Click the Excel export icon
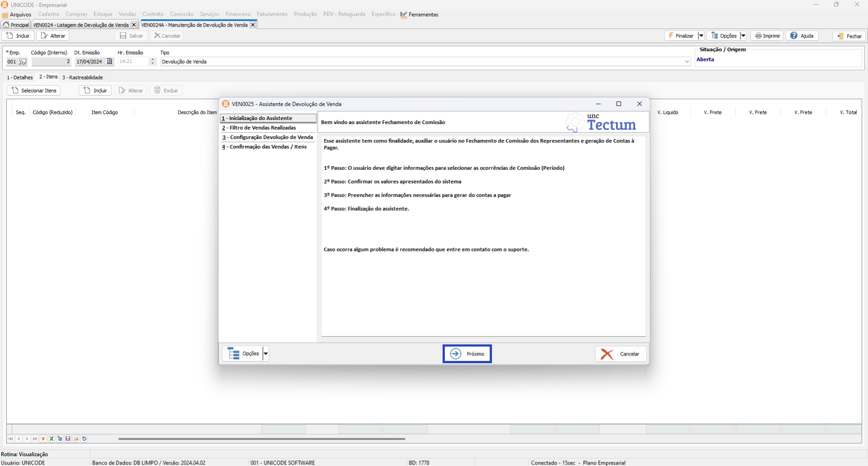The height and width of the screenshot is (466, 868). pyautogui.click(x=52, y=439)
